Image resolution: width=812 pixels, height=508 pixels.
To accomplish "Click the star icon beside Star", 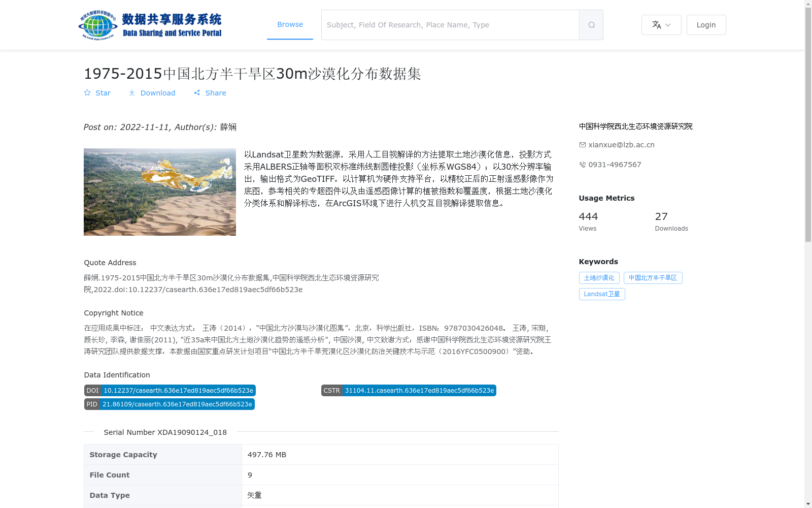I will 87,93.
